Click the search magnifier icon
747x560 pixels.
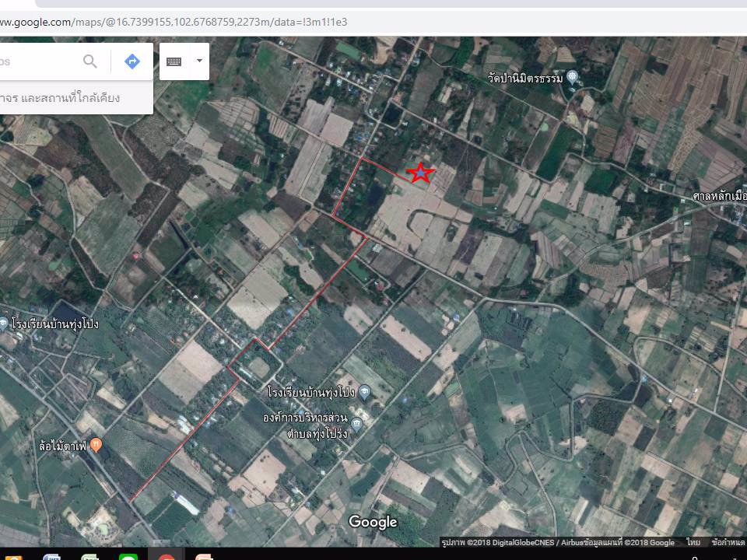90,61
